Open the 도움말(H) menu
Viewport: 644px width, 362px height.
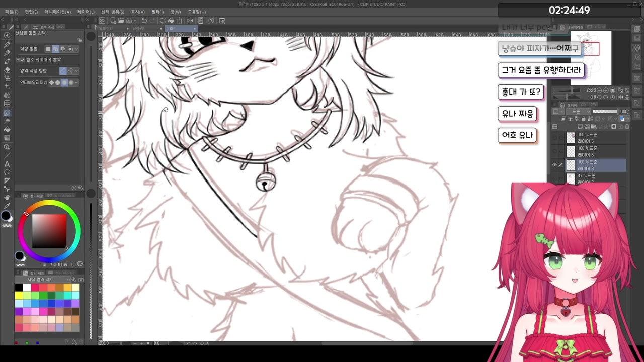(197, 12)
